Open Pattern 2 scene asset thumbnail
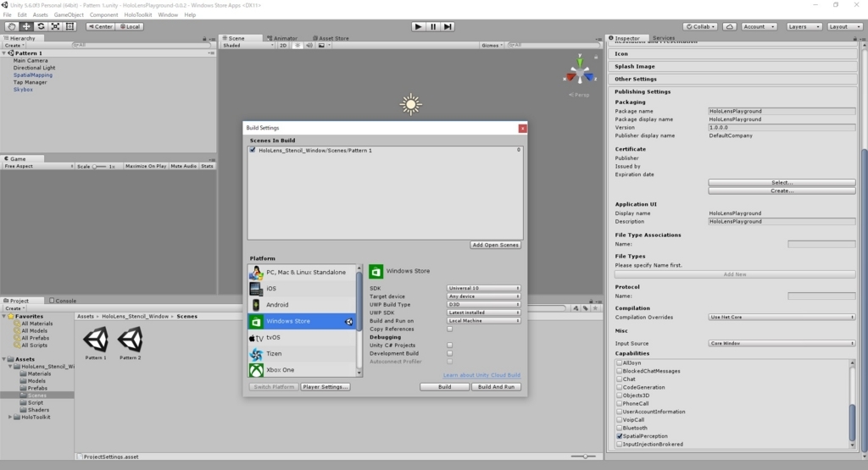868x470 pixels. [130, 340]
